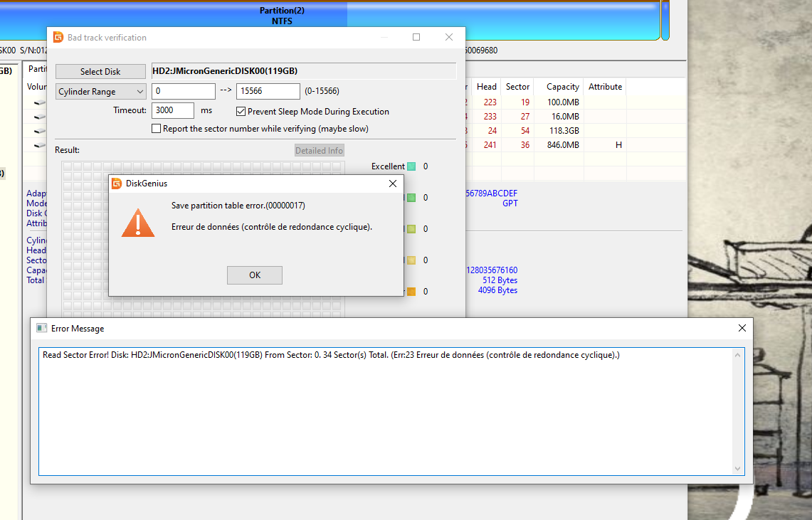The height and width of the screenshot is (520, 812).
Task: Click the orange warning triangle icon
Action: click(137, 222)
